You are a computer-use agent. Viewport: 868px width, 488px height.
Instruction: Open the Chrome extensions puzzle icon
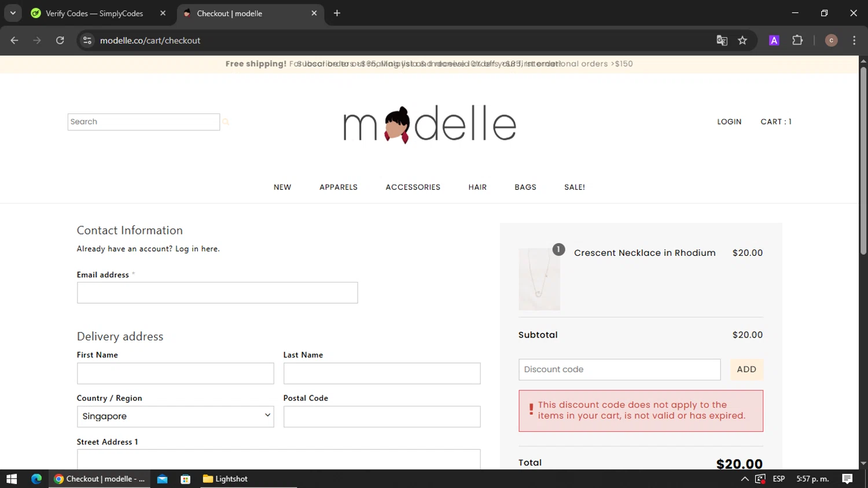(797, 41)
